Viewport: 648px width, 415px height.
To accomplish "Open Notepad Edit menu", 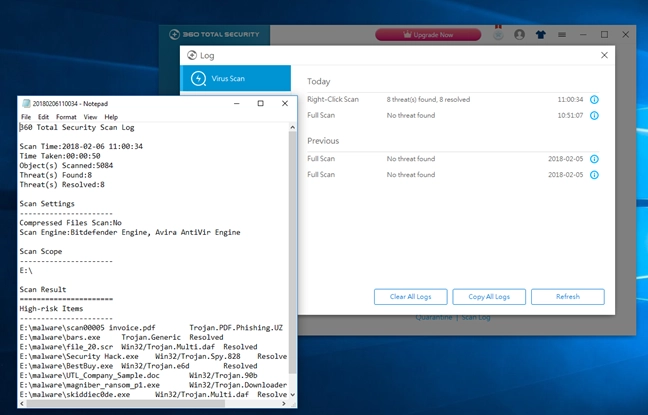I will tap(43, 117).
